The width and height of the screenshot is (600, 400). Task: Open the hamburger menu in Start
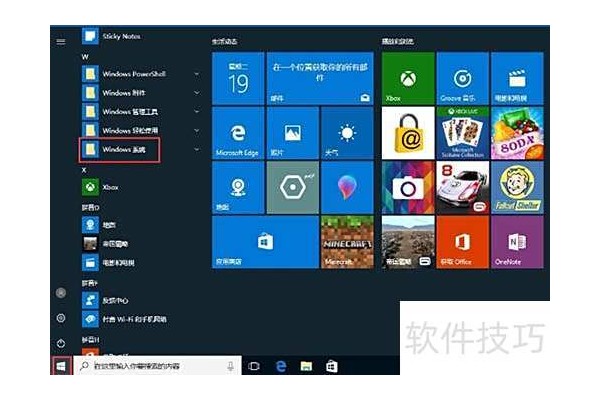click(61, 42)
